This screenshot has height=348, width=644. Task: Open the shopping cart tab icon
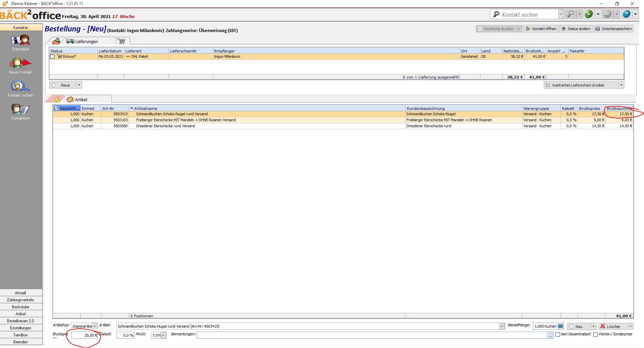pyautogui.click(x=122, y=41)
